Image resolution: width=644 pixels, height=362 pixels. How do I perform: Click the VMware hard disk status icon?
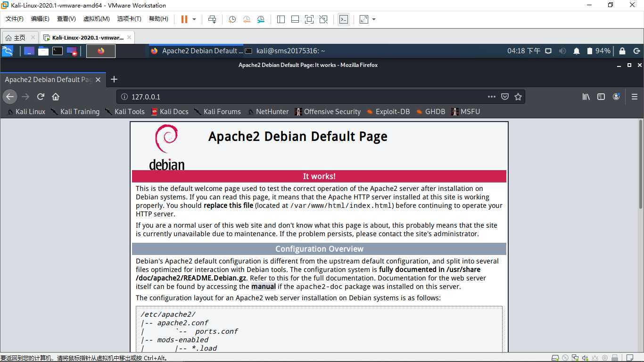(555, 358)
